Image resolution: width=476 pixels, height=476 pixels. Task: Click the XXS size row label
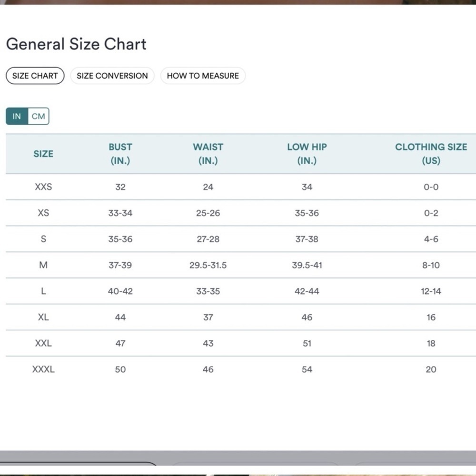click(43, 187)
